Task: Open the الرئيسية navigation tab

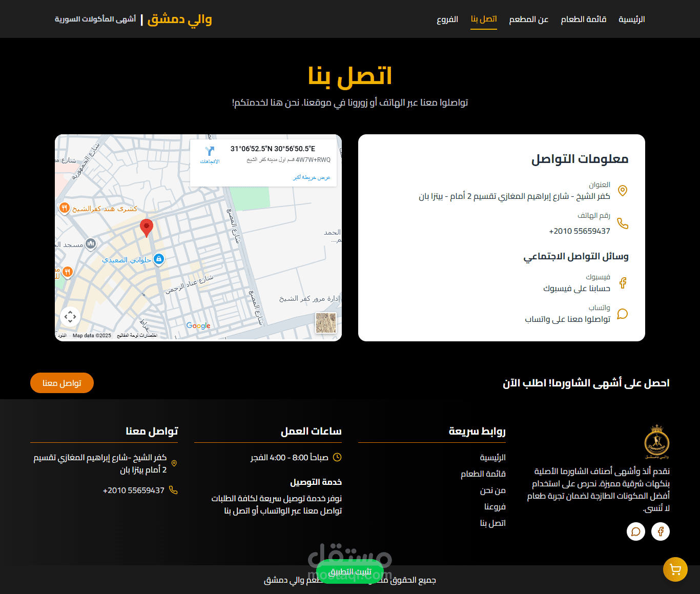Action: (632, 19)
